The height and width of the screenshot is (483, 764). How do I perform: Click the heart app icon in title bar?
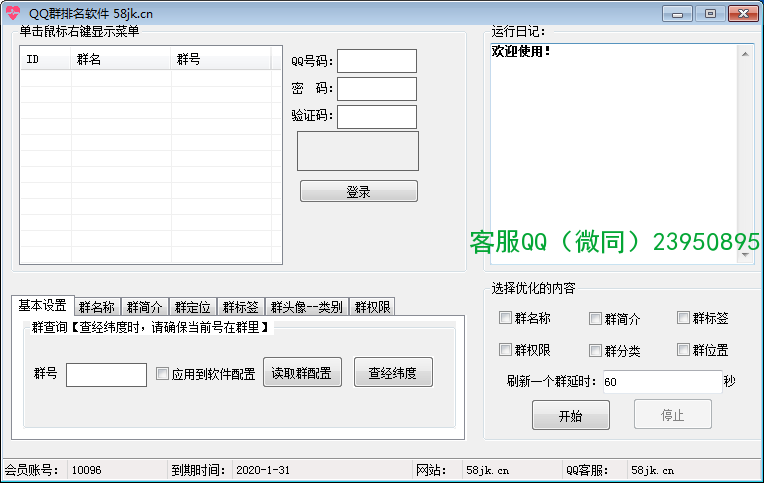click(x=13, y=13)
